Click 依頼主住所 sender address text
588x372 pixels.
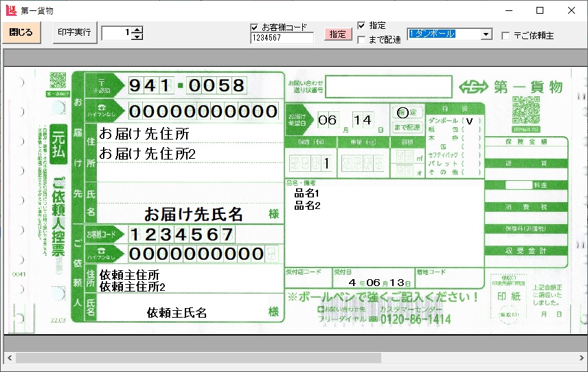(129, 275)
